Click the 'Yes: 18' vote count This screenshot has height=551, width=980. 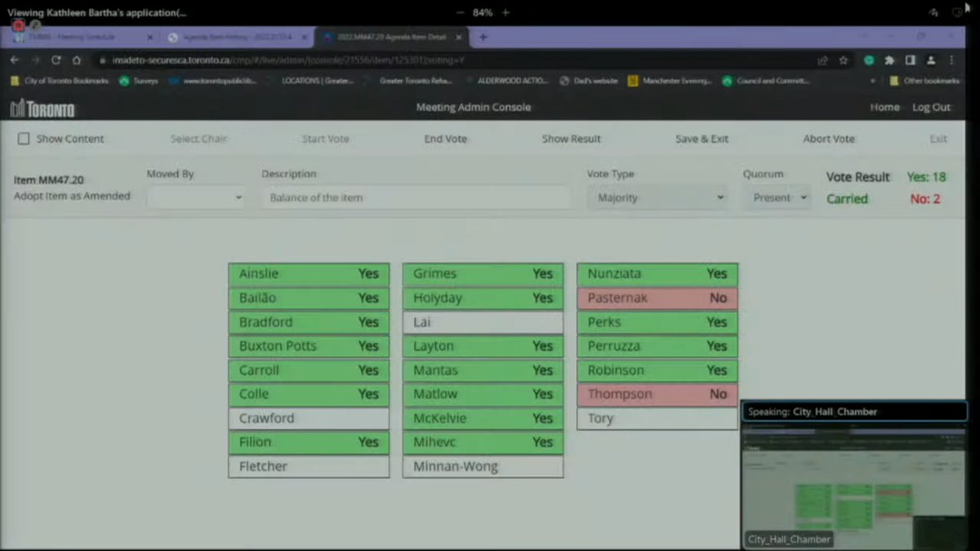926,176
